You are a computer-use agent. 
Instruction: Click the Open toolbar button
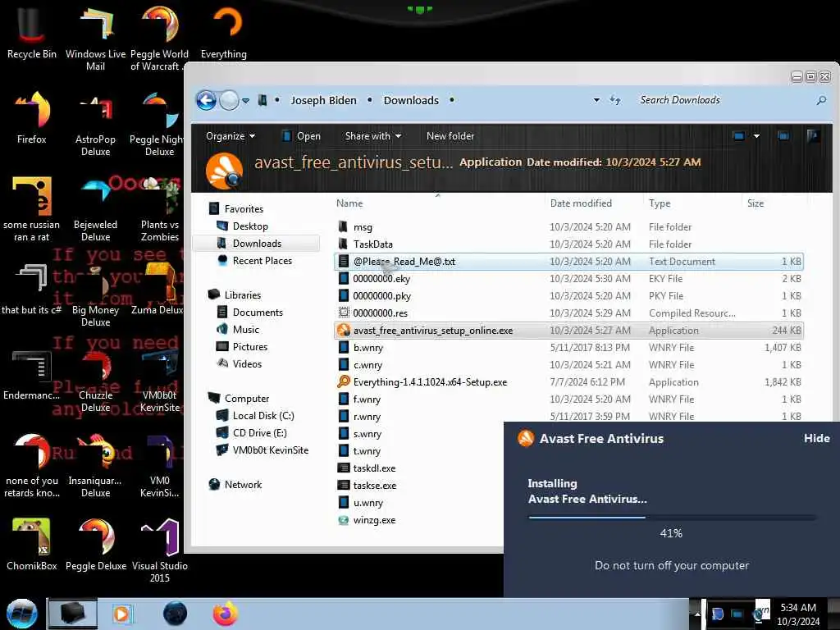coord(302,136)
